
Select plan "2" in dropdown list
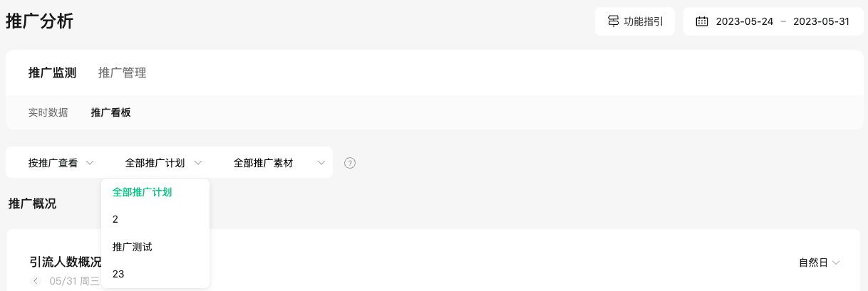point(155,219)
